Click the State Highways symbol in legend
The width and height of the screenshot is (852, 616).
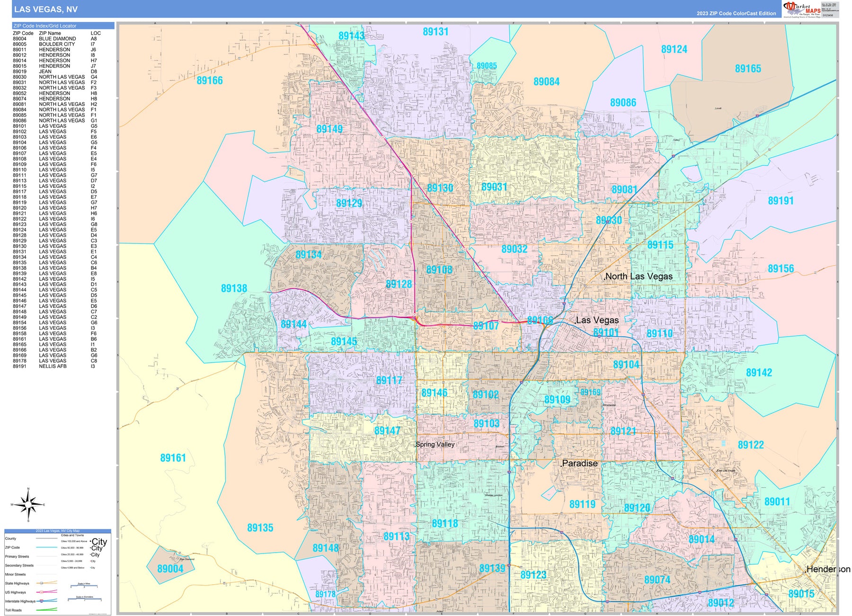pyautogui.click(x=46, y=583)
